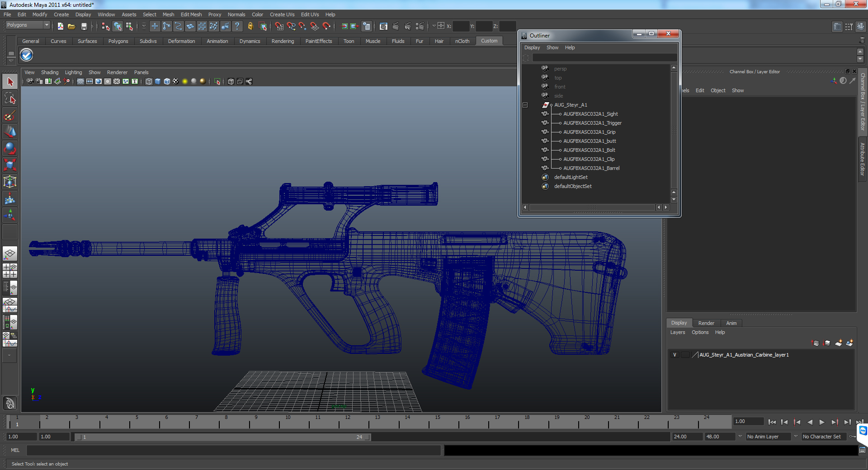The image size is (868, 470).
Task: Click Isolate Select viewport icon
Action: (217, 81)
